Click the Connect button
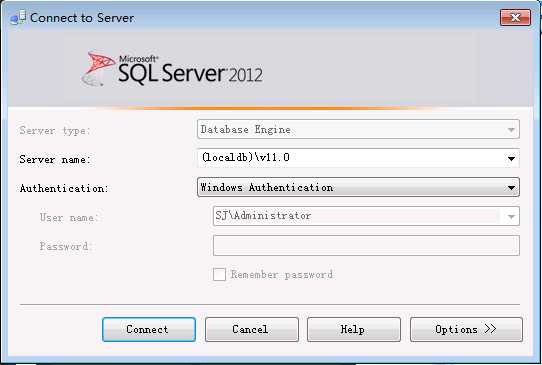This screenshot has width=542, height=365. (149, 329)
